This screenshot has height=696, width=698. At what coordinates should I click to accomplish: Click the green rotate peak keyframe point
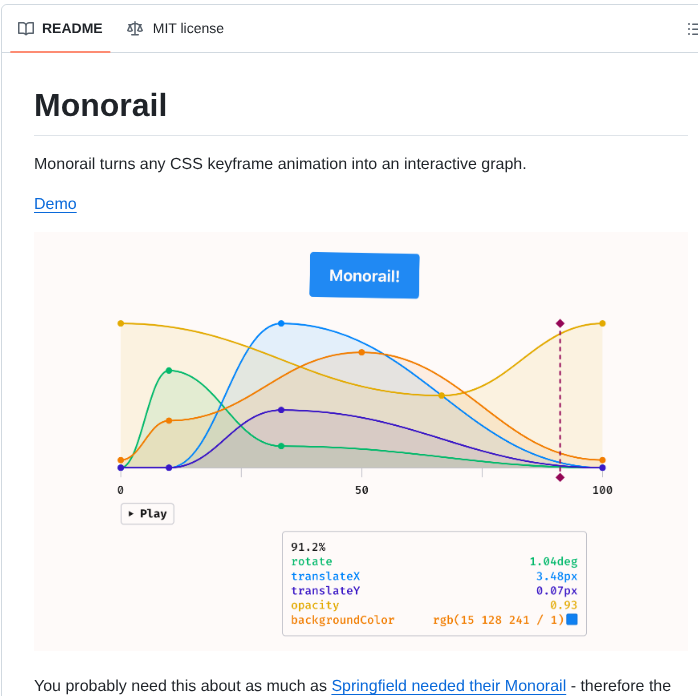pyautogui.click(x=169, y=370)
